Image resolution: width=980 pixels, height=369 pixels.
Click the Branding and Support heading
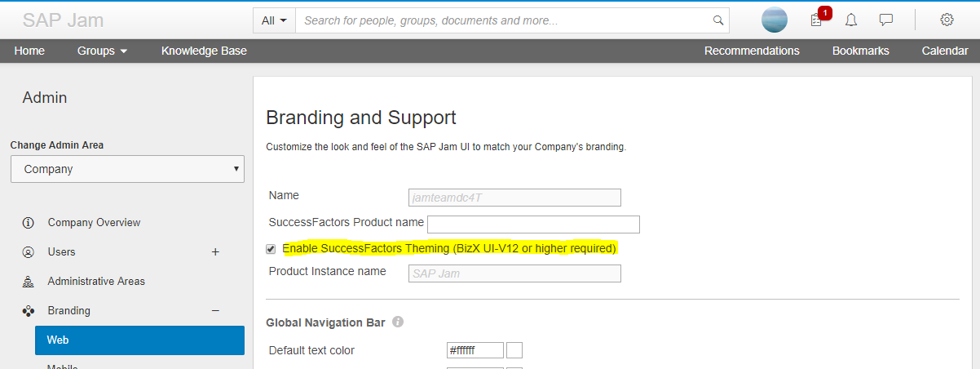click(361, 118)
